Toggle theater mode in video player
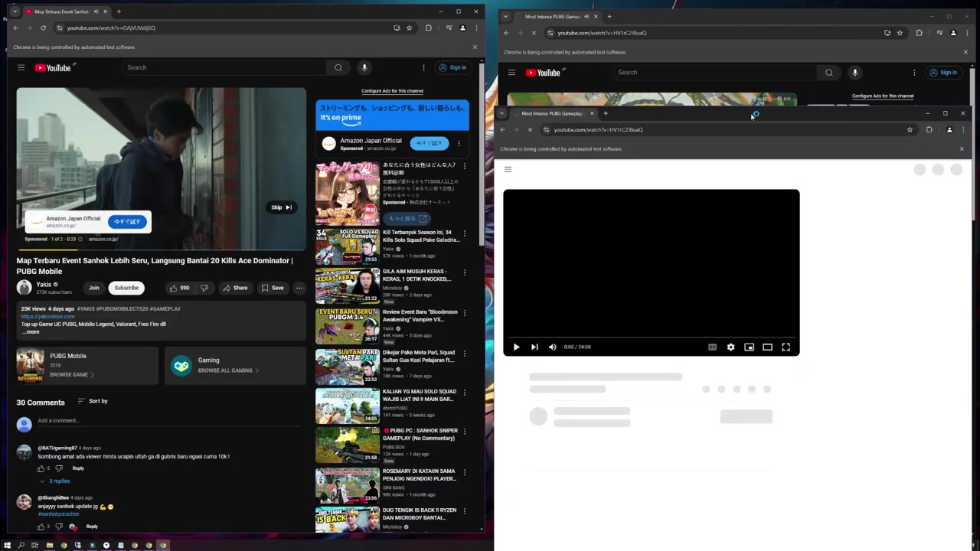This screenshot has width=980, height=551. (x=767, y=347)
